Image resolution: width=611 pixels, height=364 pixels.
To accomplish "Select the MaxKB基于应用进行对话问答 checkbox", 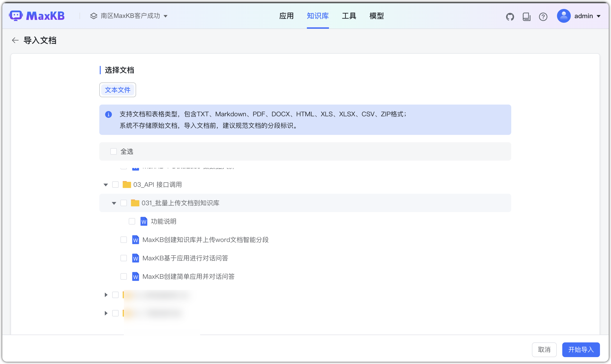I will (x=124, y=258).
